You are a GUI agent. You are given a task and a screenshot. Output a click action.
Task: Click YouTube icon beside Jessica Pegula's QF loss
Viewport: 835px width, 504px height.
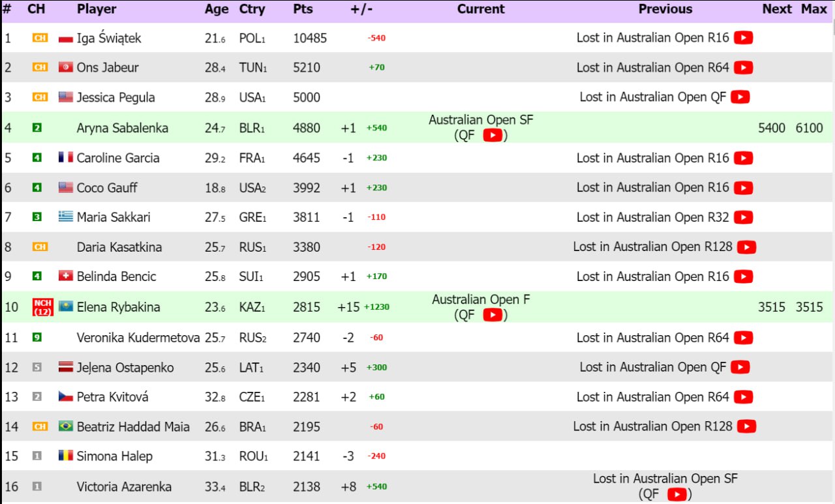click(740, 97)
